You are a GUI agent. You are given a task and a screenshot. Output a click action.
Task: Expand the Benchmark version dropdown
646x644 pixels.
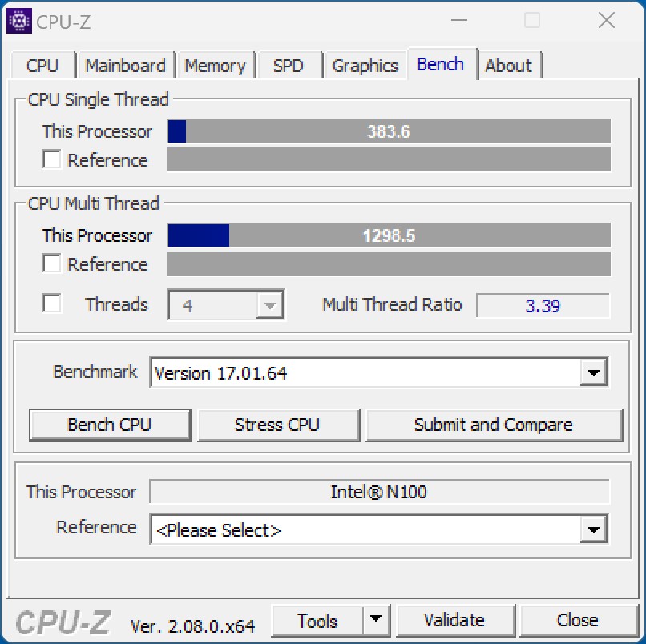tap(594, 372)
